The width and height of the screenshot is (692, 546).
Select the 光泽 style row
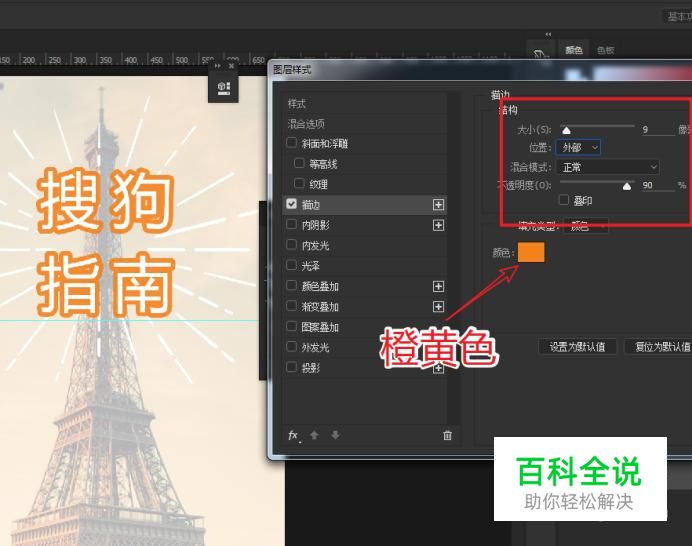point(365,266)
